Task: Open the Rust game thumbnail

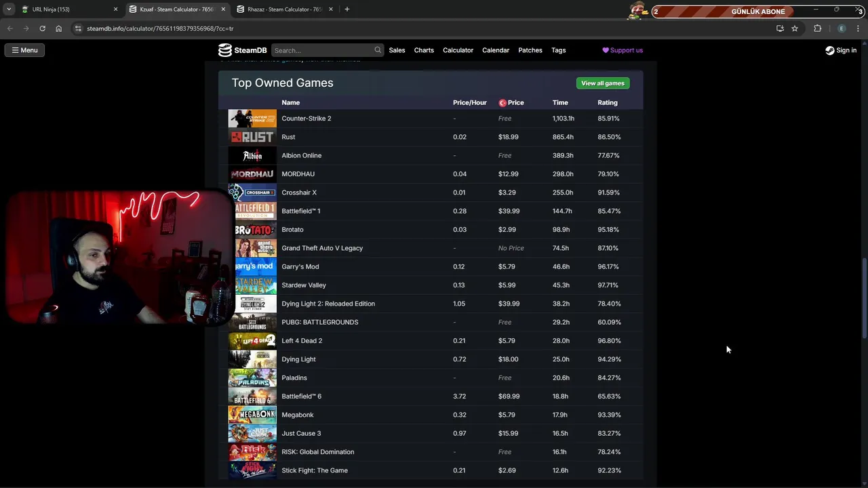Action: click(252, 137)
